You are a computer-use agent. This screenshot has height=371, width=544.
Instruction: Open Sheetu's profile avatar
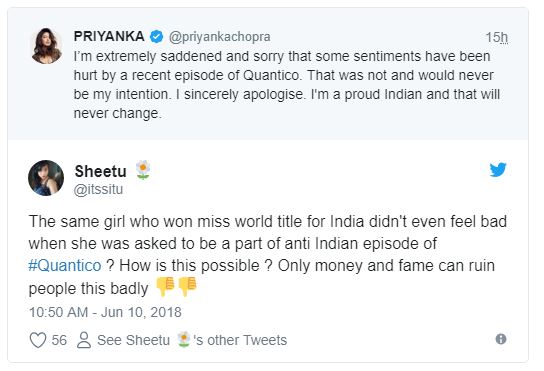point(46,178)
